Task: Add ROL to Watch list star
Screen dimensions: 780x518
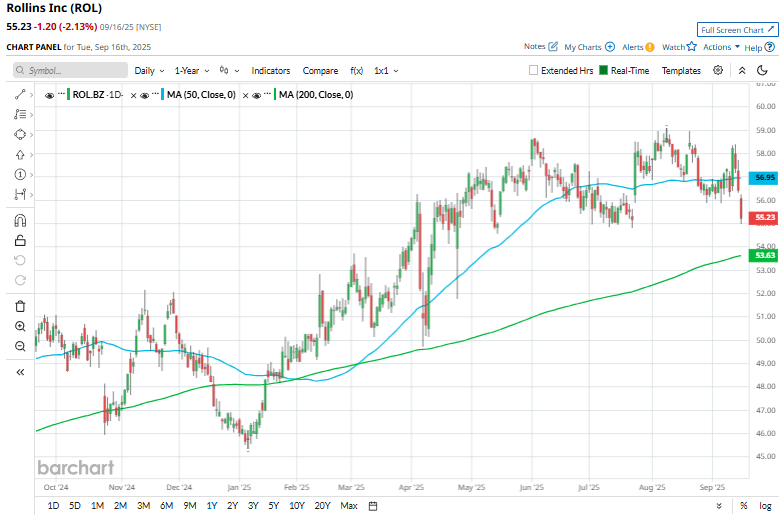Action: click(691, 46)
